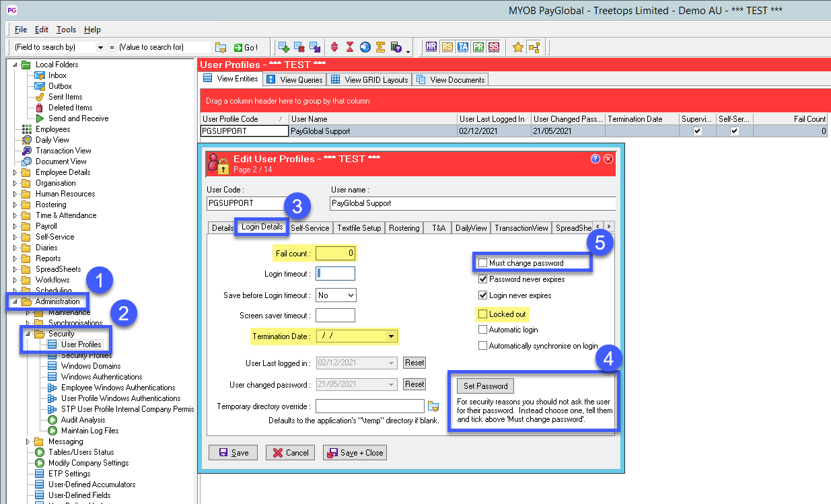Click the browse folder icon for temporary directory
The width and height of the screenshot is (831, 504).
point(433,406)
